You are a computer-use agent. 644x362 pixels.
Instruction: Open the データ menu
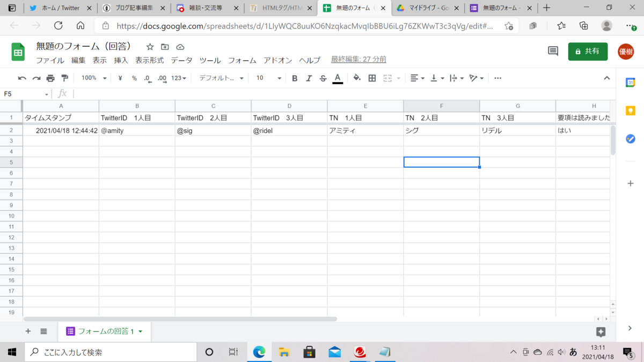[x=181, y=60]
